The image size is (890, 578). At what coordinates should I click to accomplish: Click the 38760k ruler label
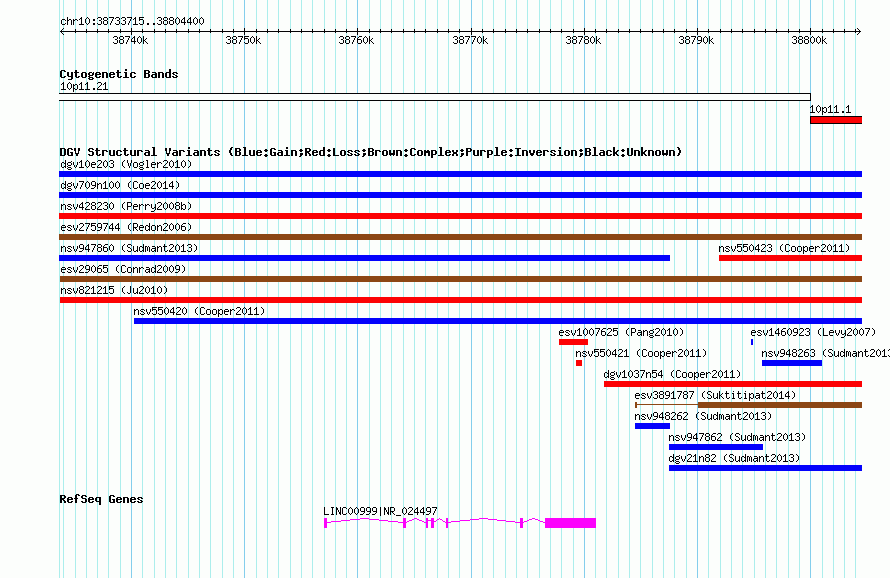click(x=356, y=40)
